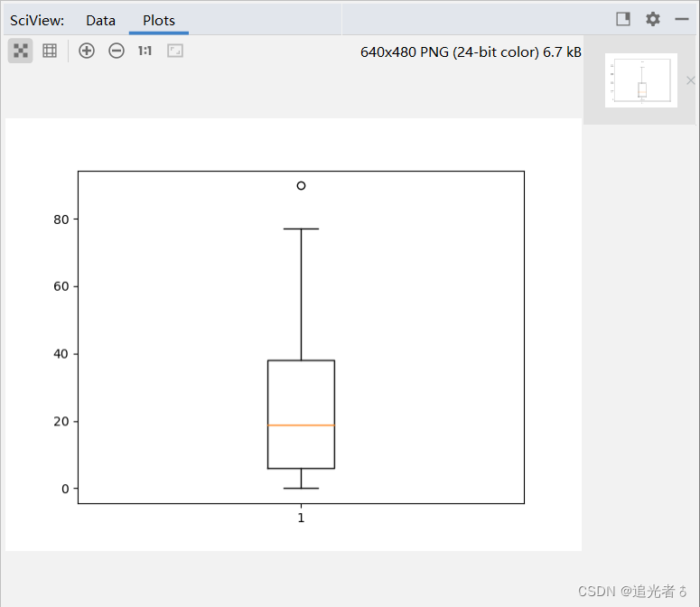Click the image info text '640x480 PNG'
This screenshot has height=607, width=700.
[x=405, y=52]
